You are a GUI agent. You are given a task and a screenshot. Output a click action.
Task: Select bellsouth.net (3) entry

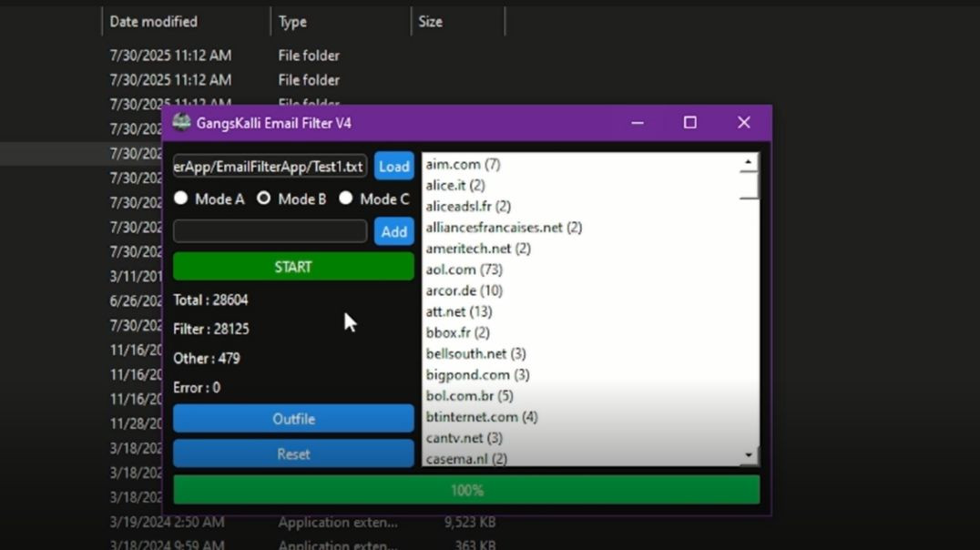[475, 353]
